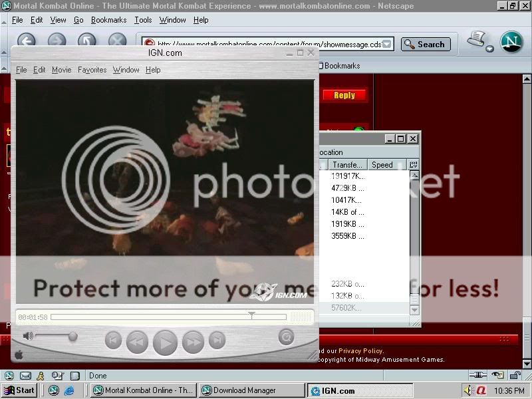Screen dimensions: 532x399
Task: Click the red Reply button
Action: click(x=344, y=95)
